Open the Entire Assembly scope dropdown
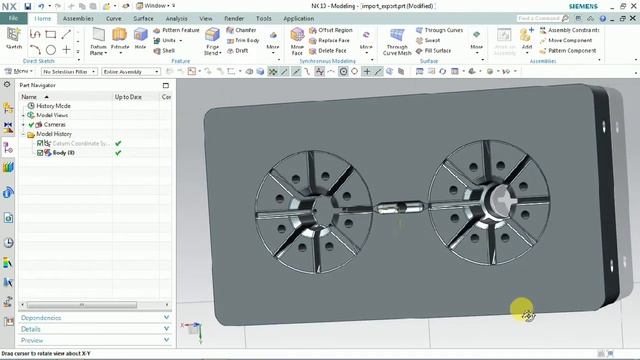 coord(131,72)
